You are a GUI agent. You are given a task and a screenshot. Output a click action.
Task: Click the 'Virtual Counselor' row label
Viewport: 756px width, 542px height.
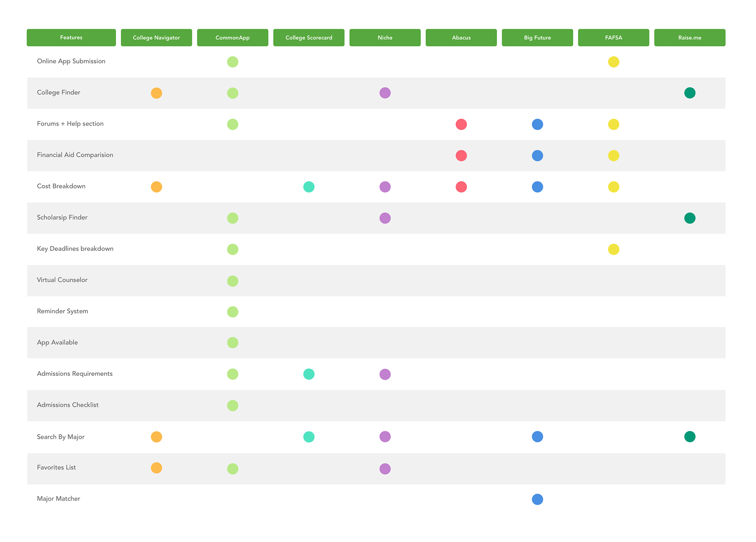[x=62, y=280]
